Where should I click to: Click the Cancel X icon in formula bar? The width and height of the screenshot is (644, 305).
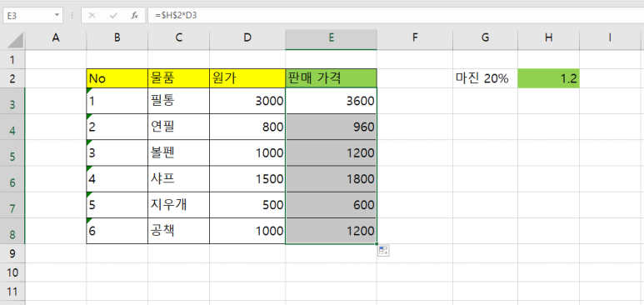coord(92,16)
